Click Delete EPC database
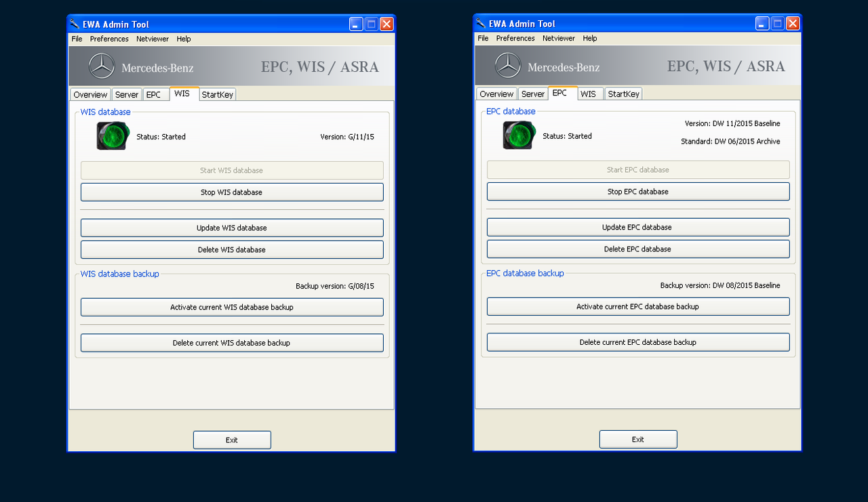 pos(638,249)
